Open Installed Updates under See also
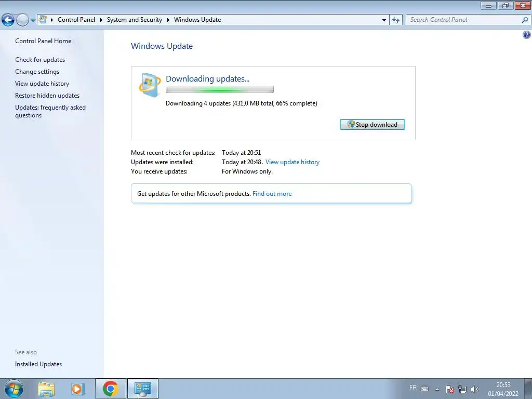 coord(38,364)
